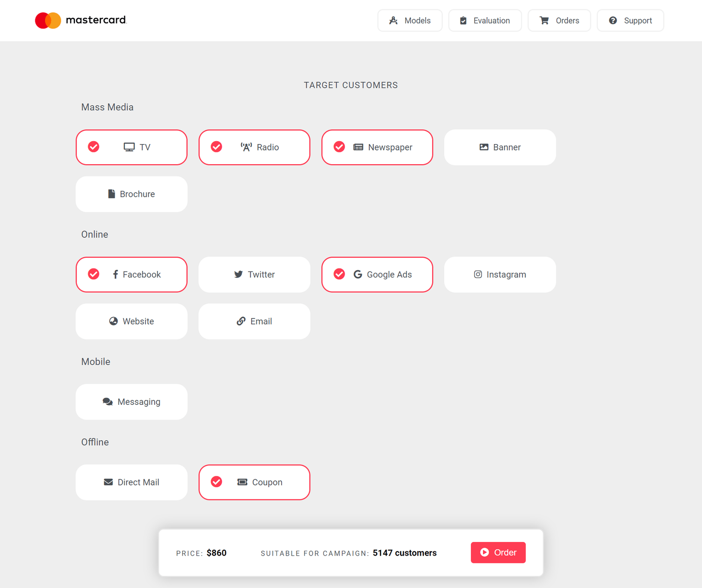Image resolution: width=702 pixels, height=588 pixels.
Task: Open the Evaluation menu
Action: tap(485, 21)
